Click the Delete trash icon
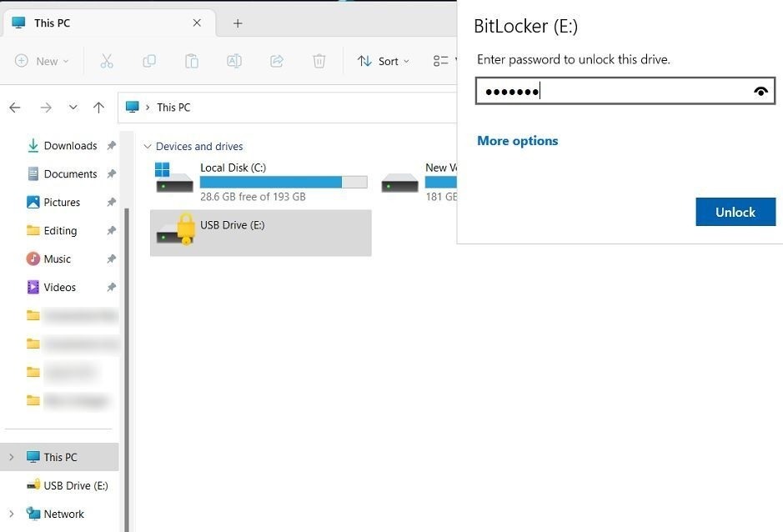783x532 pixels. click(x=320, y=60)
